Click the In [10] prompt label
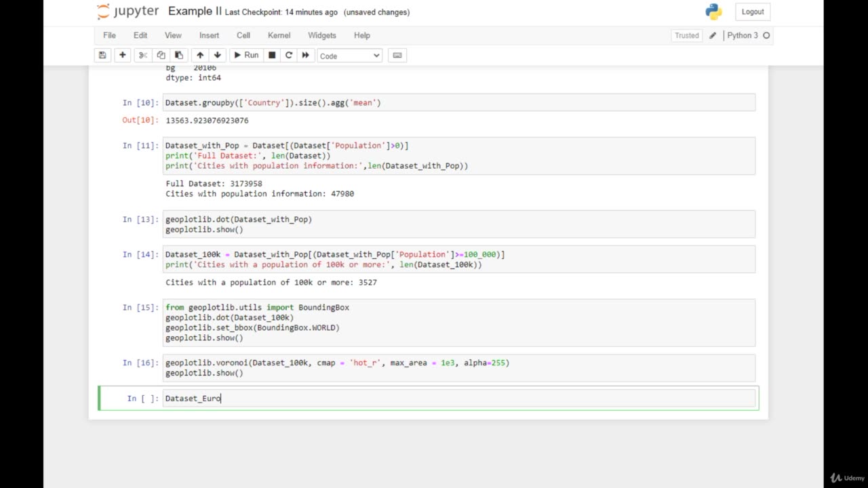Viewport: 868px width, 488px height. (140, 103)
